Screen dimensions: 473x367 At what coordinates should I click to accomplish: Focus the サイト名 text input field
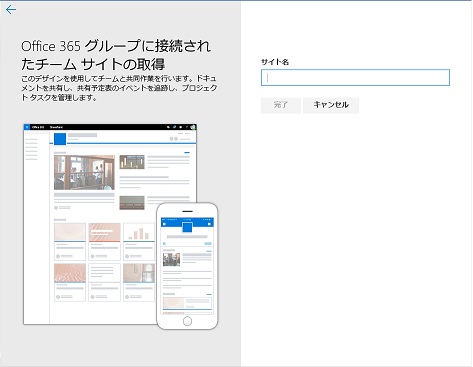coord(355,78)
